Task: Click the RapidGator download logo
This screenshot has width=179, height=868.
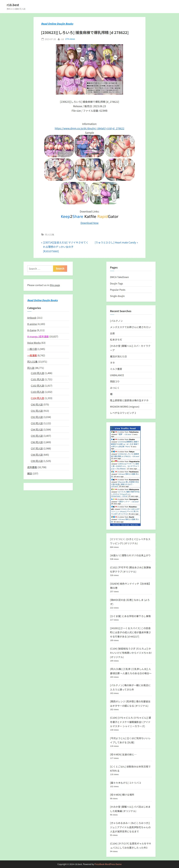Action: coord(108,217)
